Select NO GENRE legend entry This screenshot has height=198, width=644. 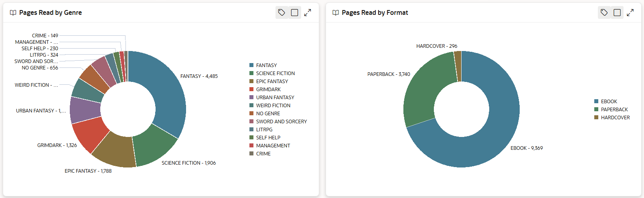265,113
